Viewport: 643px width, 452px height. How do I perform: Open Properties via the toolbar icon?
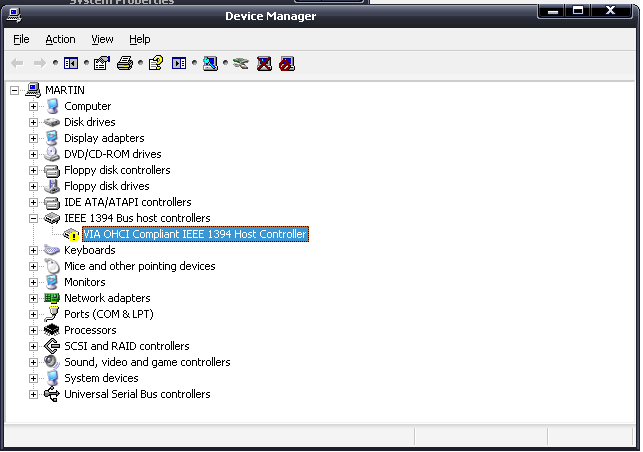point(102,63)
